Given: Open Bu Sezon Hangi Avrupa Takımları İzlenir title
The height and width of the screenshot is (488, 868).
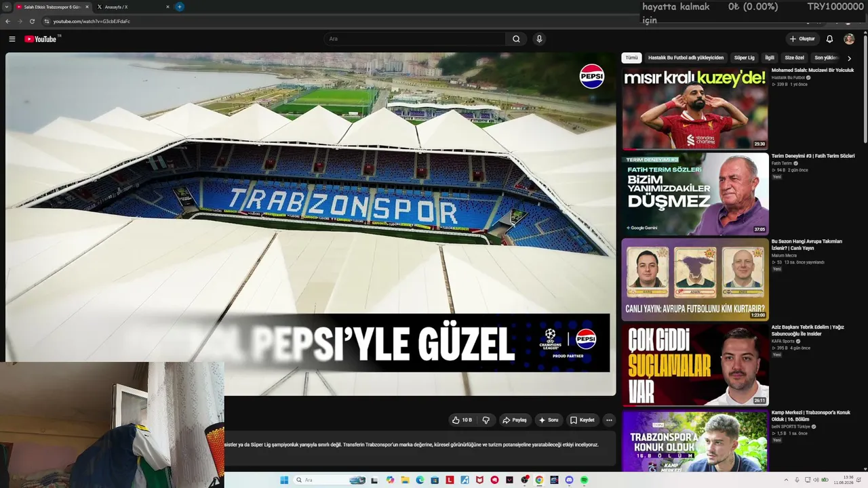Looking at the screenshot, I should (807, 245).
